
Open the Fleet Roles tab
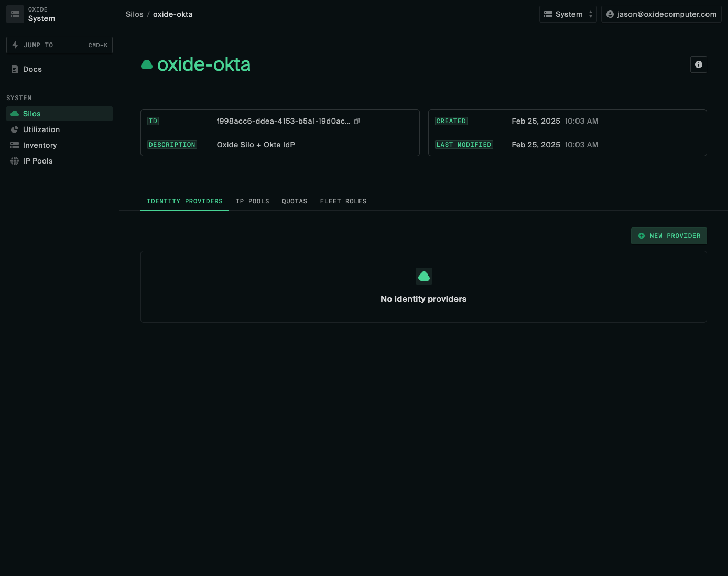(343, 201)
